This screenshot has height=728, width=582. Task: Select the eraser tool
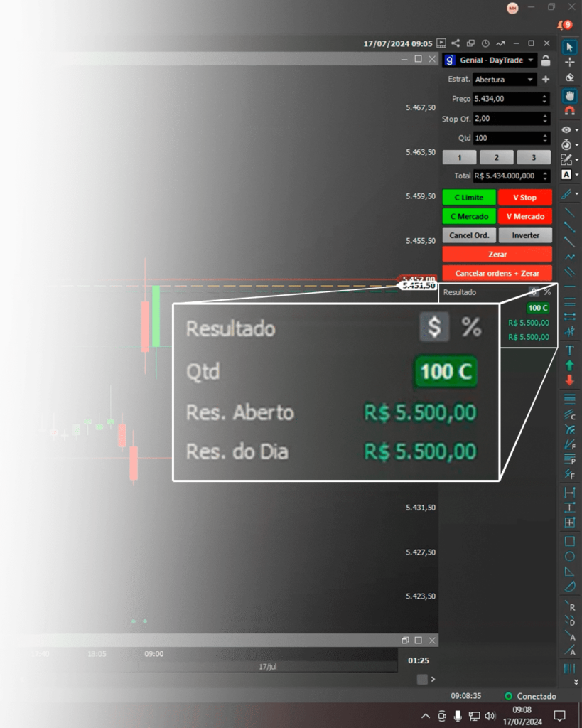(569, 77)
